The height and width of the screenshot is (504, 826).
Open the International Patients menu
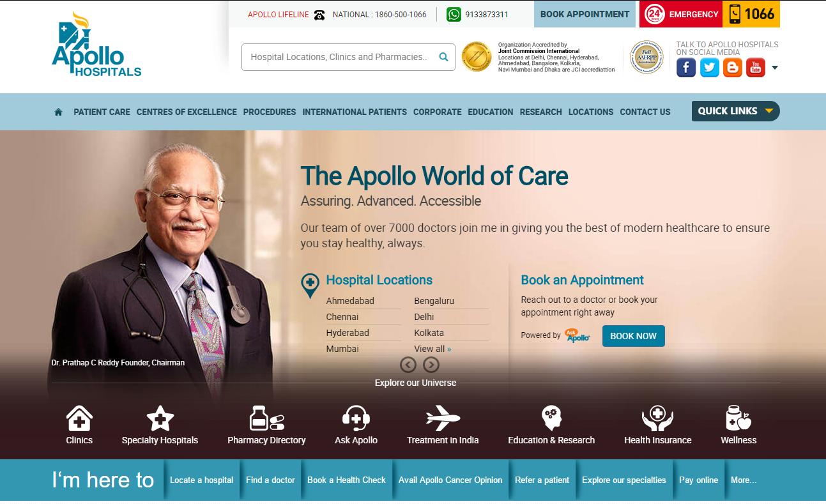click(x=355, y=112)
